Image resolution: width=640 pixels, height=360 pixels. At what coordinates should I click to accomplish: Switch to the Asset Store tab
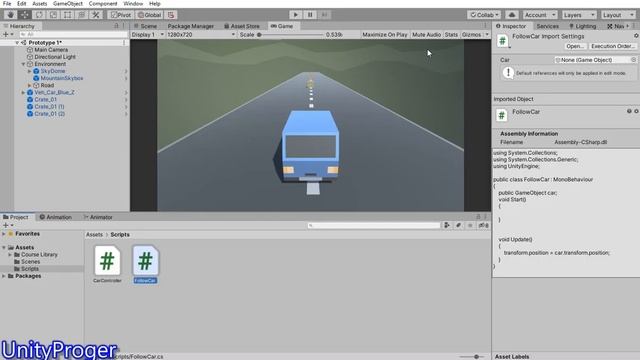[x=242, y=26]
